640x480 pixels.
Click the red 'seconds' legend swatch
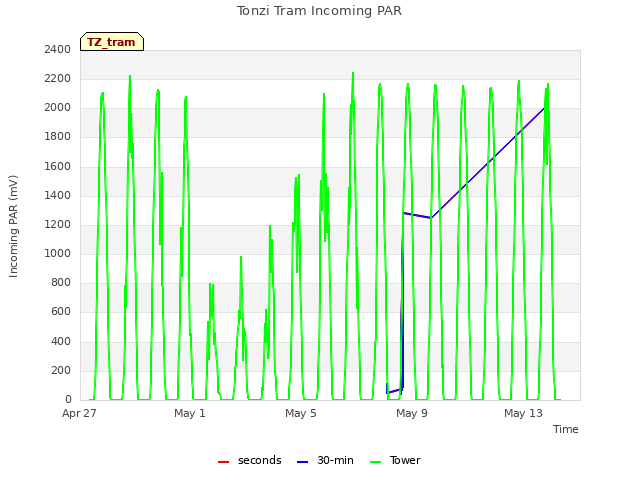pyautogui.click(x=223, y=462)
